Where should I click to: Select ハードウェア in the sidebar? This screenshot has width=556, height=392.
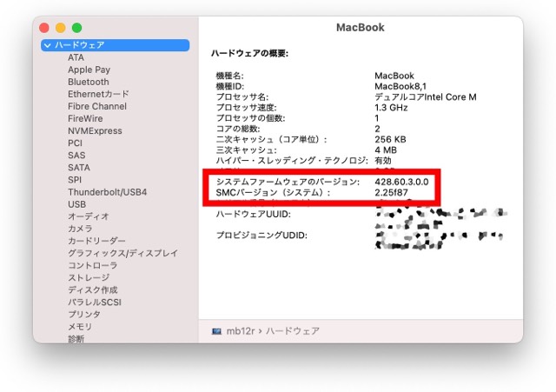click(x=115, y=45)
